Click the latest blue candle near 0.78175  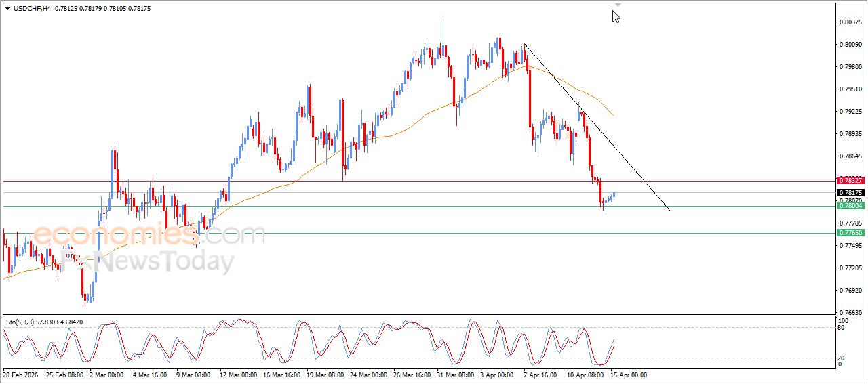[614, 196]
